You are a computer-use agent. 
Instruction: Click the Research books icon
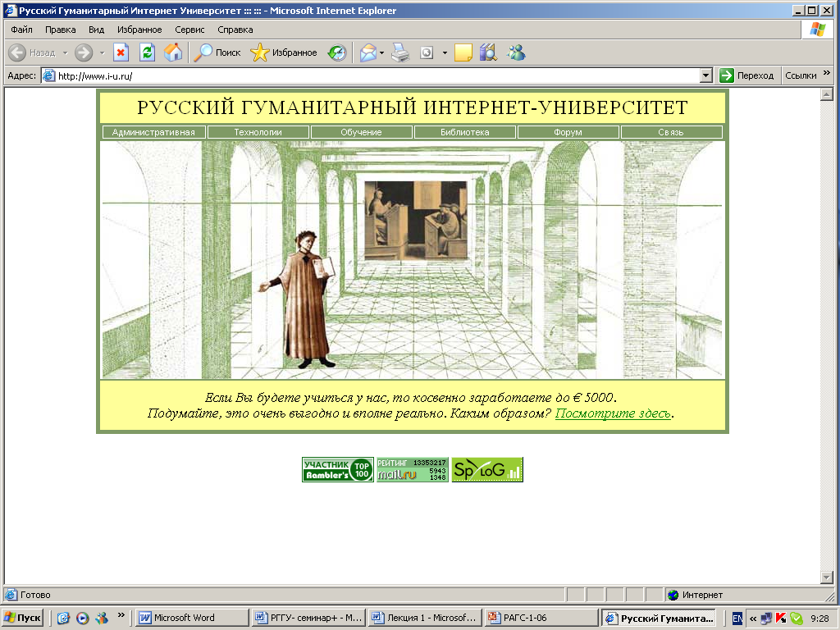coord(488,52)
